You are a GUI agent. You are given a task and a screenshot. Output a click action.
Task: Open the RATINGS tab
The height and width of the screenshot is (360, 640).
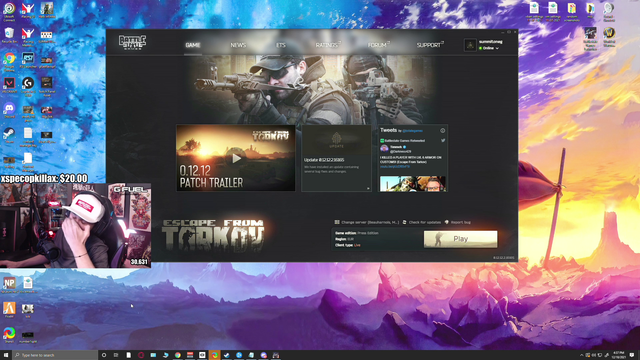328,45
